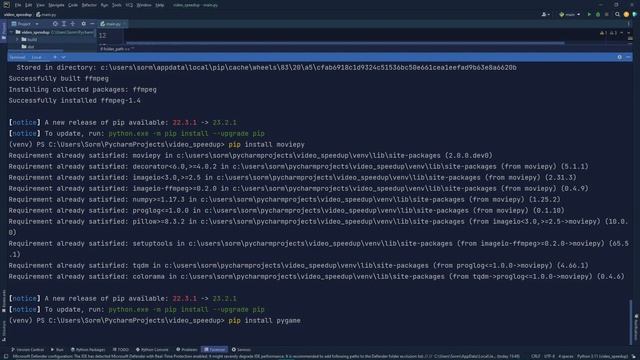The image size is (640, 360).
Task: Open the Edit menu
Action: (29, 5)
